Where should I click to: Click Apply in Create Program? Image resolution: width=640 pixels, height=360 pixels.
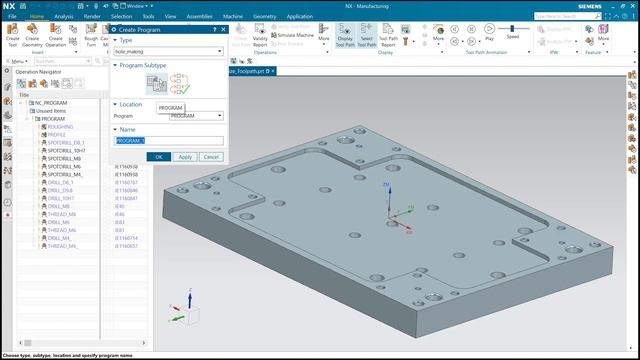point(185,157)
